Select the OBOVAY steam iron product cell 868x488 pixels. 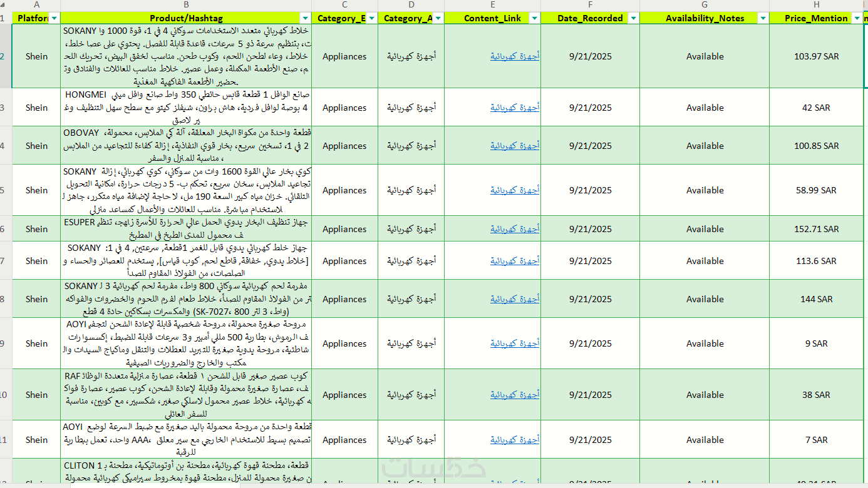tap(186, 146)
